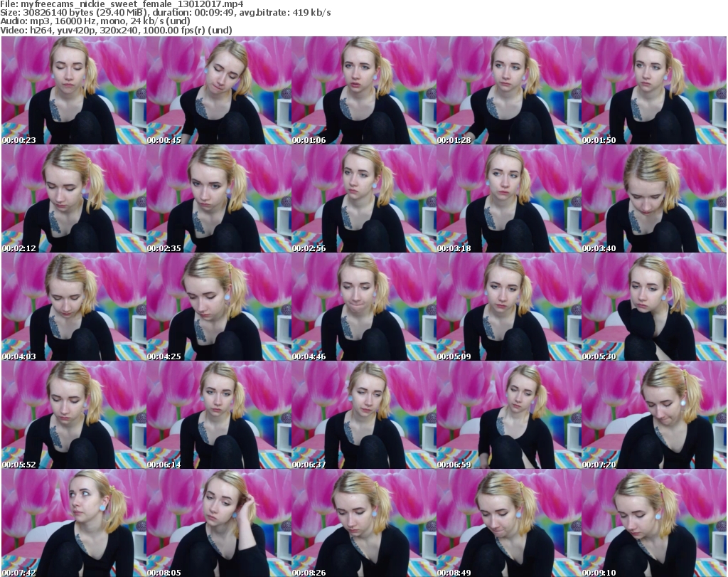The height and width of the screenshot is (577, 728).
Task: Click the Video line reading h264, yuv420p
Action: 116,30
